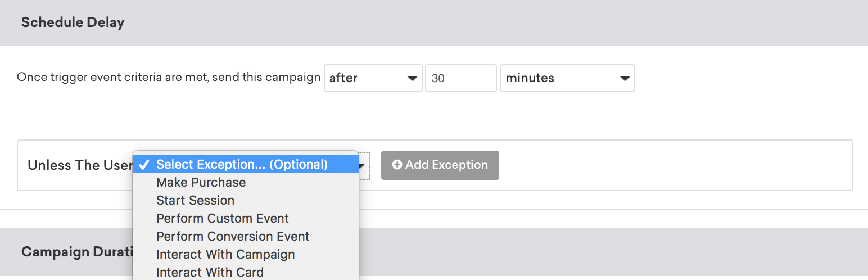Pick 'Start Session' exception option

point(196,200)
